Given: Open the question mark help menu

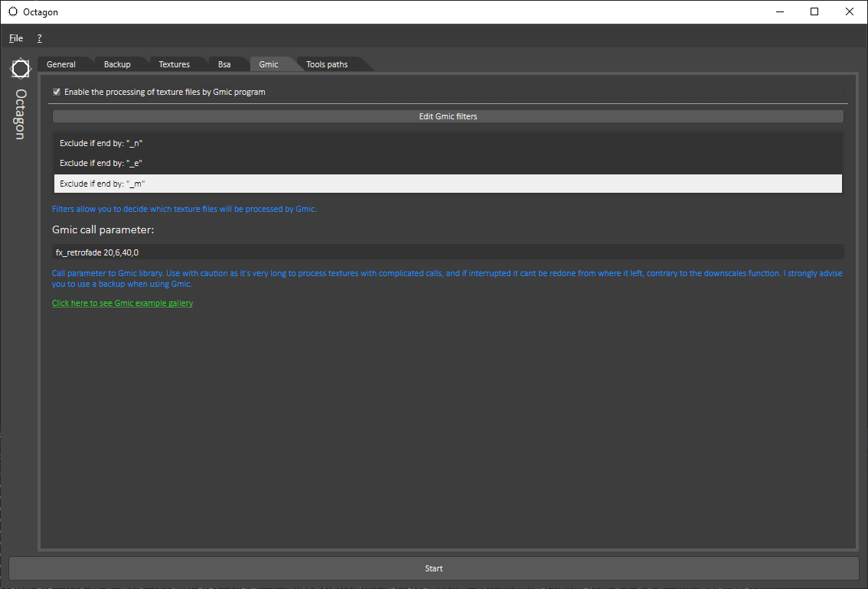Looking at the screenshot, I should click(39, 38).
